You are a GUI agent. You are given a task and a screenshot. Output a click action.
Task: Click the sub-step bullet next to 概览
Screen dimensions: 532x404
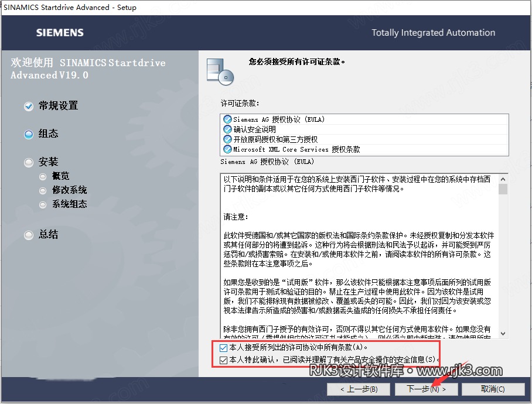pos(43,176)
